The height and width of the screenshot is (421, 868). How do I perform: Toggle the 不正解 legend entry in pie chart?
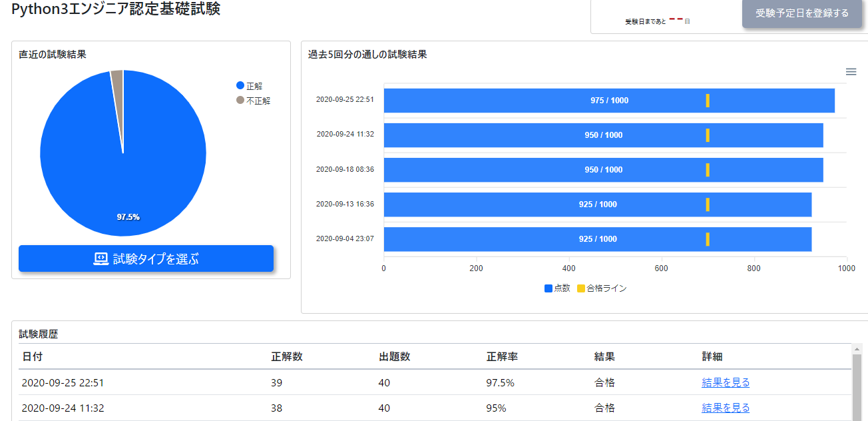253,101
